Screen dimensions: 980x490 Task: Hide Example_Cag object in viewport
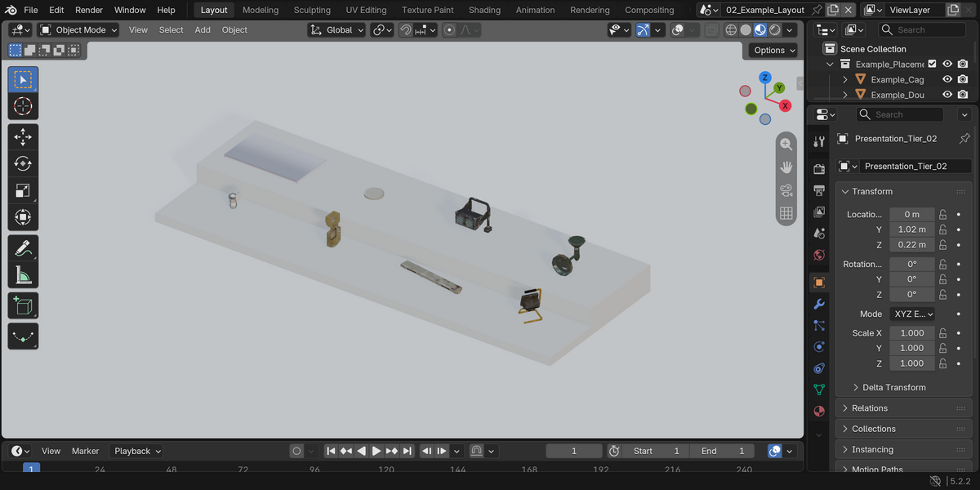947,79
